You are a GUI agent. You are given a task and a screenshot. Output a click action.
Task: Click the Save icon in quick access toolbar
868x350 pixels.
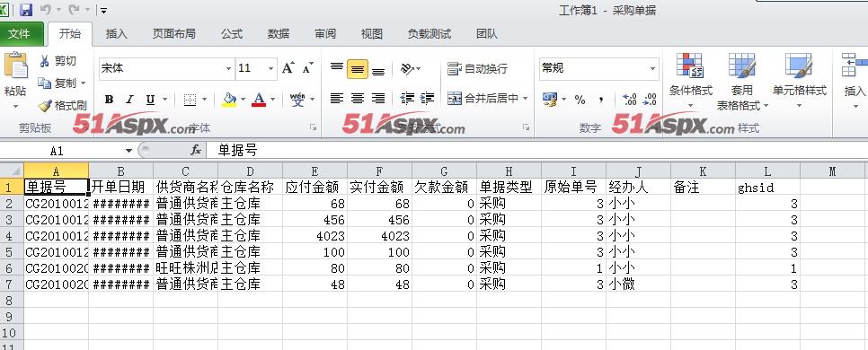pyautogui.click(x=26, y=9)
